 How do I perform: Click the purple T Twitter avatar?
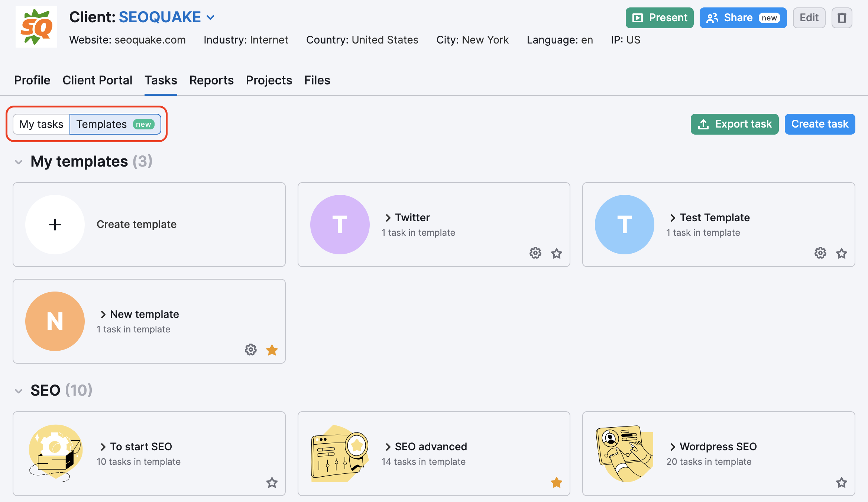click(x=340, y=225)
